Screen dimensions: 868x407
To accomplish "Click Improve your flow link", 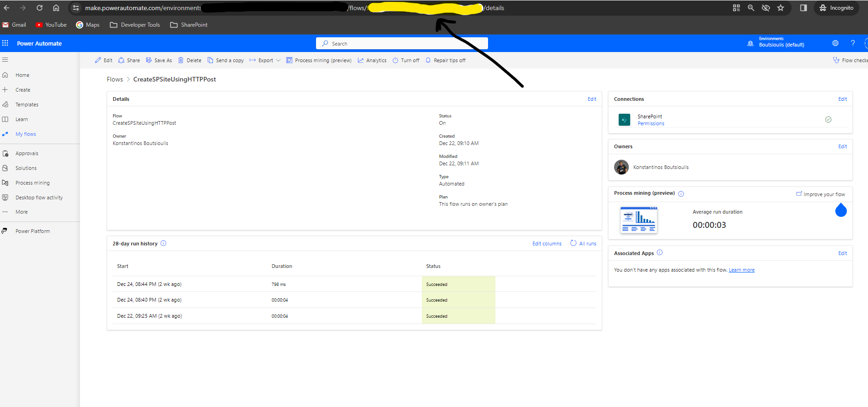I will 821,194.
